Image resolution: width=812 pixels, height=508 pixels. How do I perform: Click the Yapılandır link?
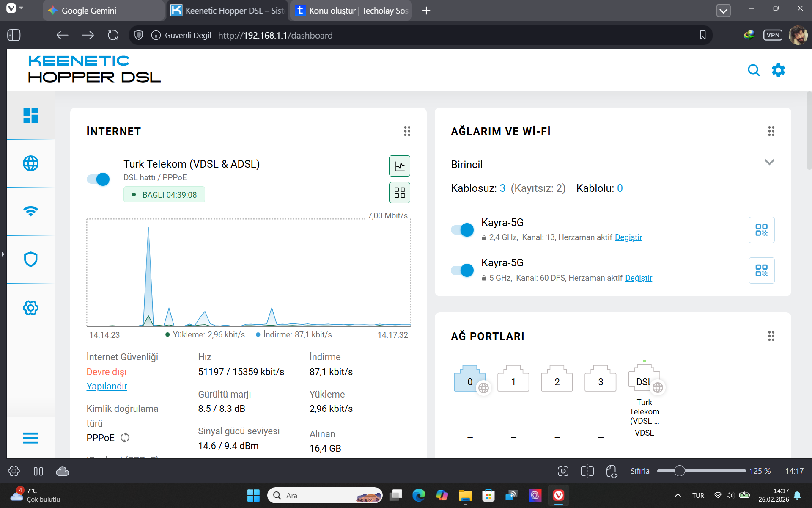tap(107, 387)
